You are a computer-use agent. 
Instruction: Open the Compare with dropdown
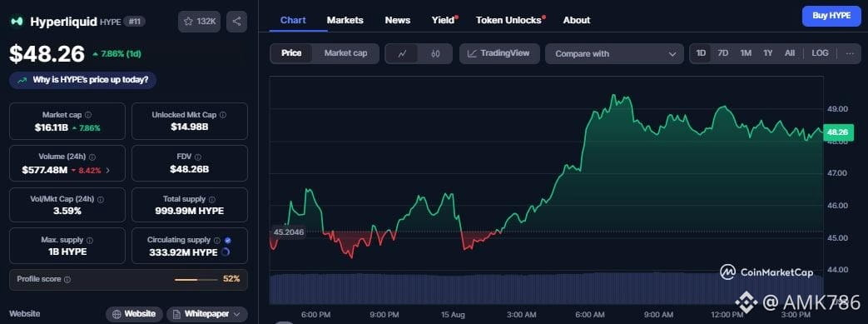point(614,54)
